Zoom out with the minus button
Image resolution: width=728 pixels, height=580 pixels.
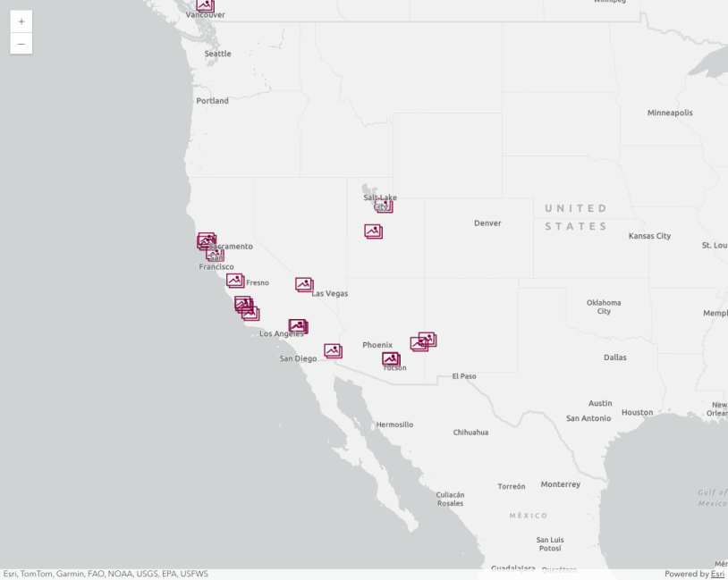[21, 44]
